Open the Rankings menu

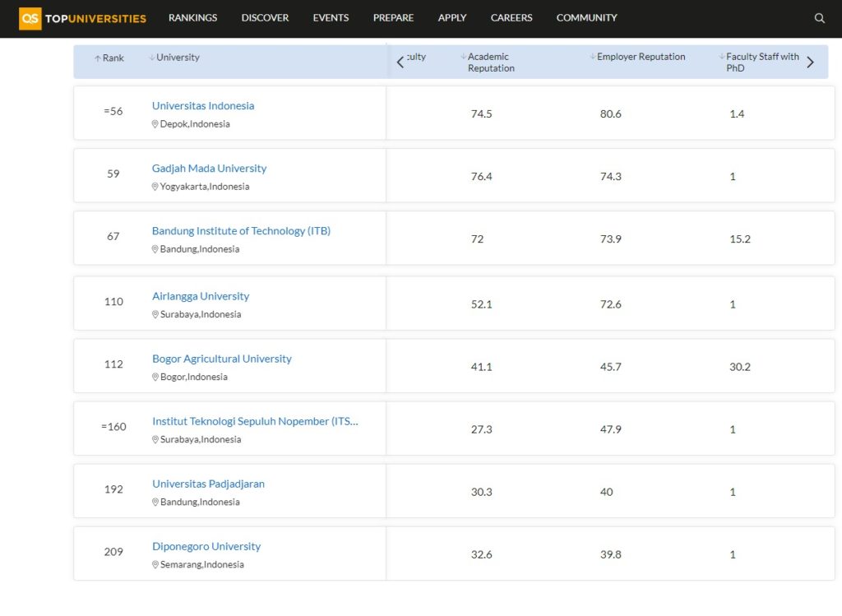(193, 18)
